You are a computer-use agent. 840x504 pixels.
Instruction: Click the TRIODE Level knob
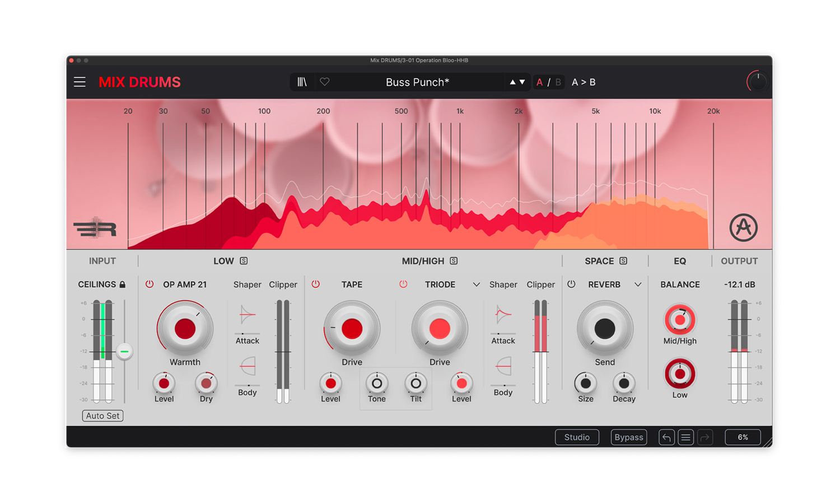461,384
